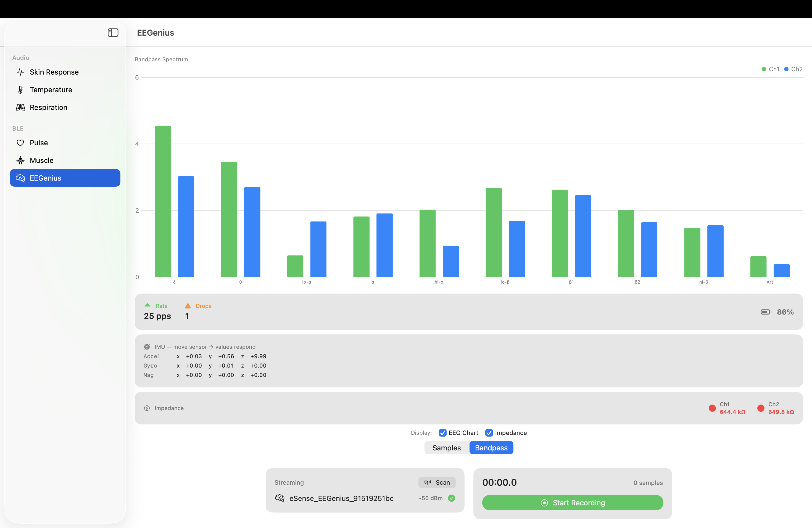Click the IMU sensor icon
Image resolution: width=812 pixels, height=528 pixels.
[x=147, y=347]
